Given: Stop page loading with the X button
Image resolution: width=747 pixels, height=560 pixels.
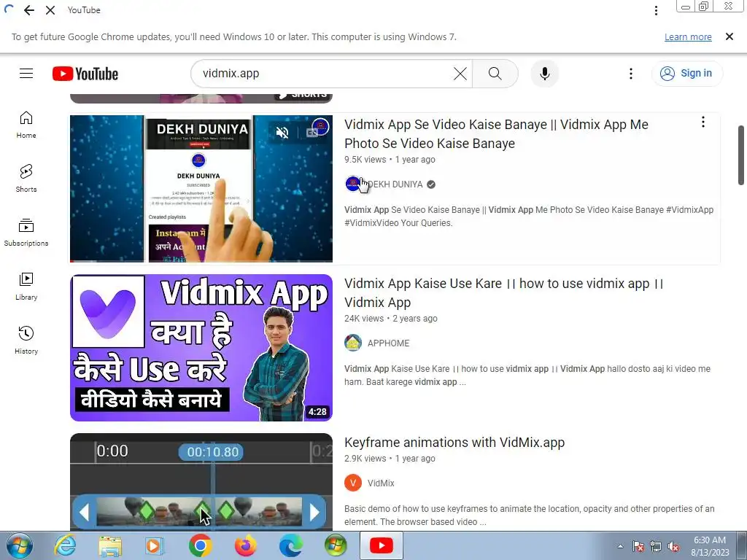Looking at the screenshot, I should click(x=50, y=10).
